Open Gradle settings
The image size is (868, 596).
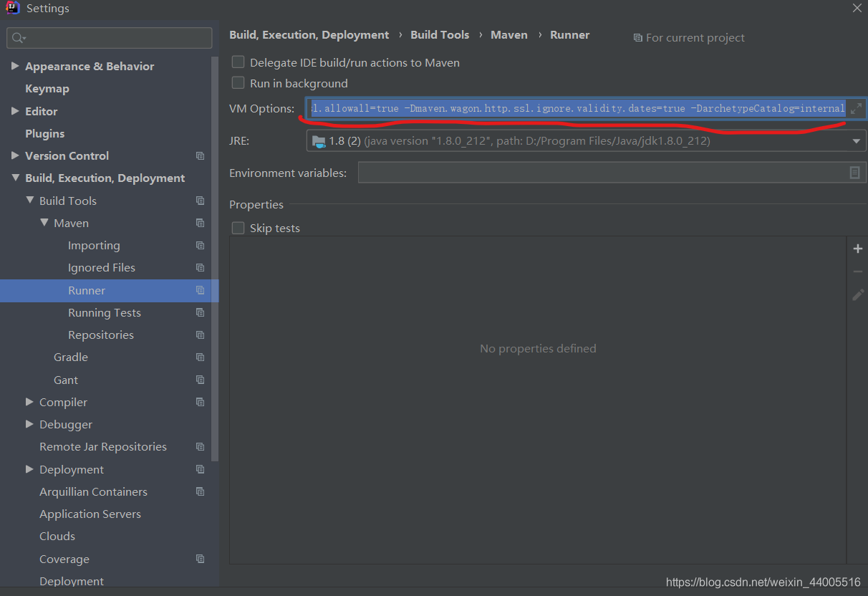71,357
